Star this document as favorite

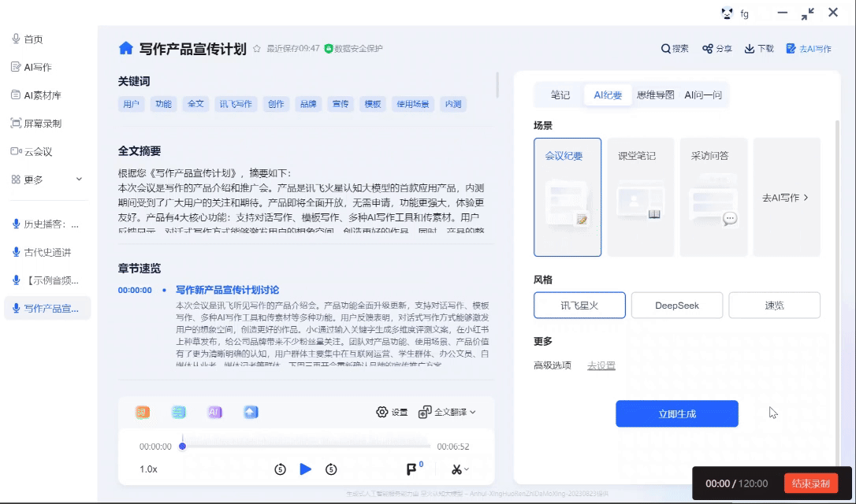coord(257,49)
